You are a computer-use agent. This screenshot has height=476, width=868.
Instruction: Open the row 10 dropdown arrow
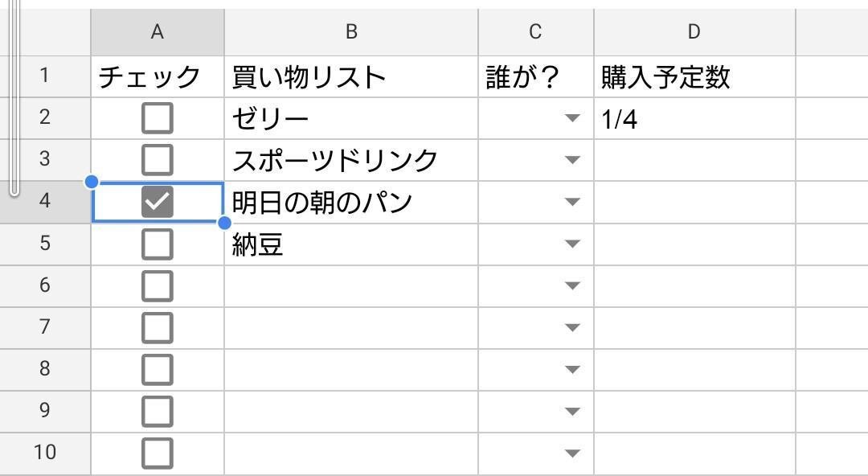(572, 453)
